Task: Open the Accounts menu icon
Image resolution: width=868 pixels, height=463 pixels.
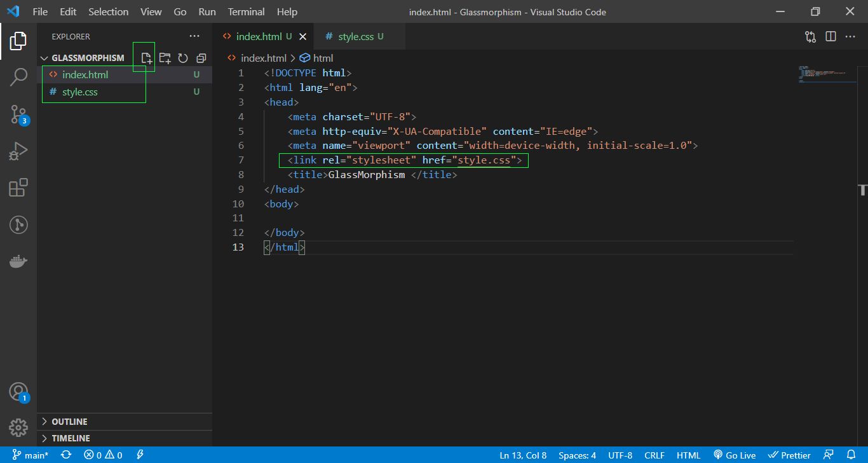Action: [18, 392]
